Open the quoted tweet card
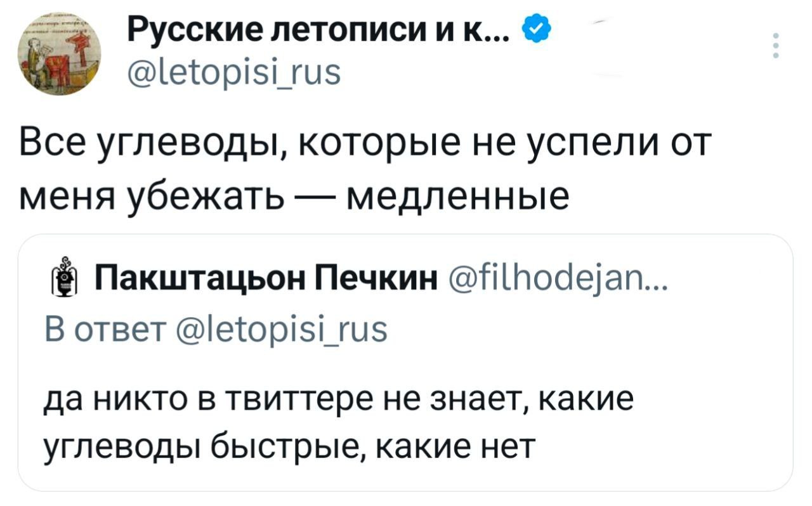Screen dimensions: 812x506 [405, 361]
